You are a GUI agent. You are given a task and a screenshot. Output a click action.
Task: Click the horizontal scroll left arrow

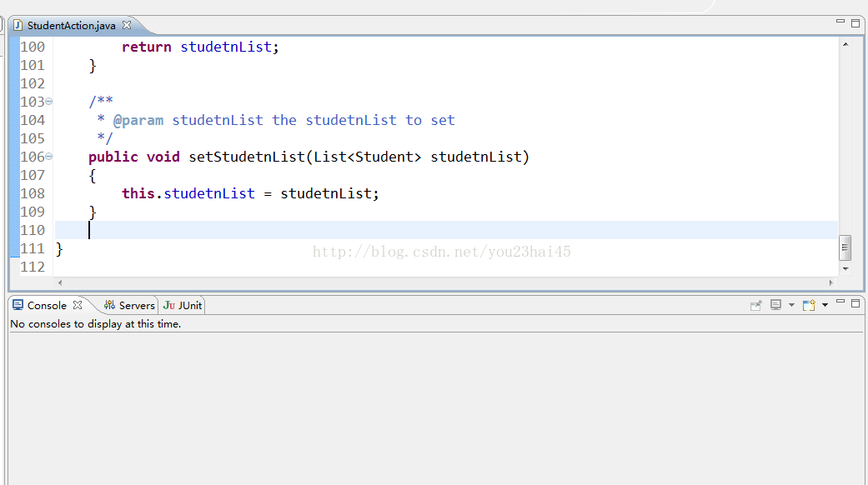tap(60, 282)
